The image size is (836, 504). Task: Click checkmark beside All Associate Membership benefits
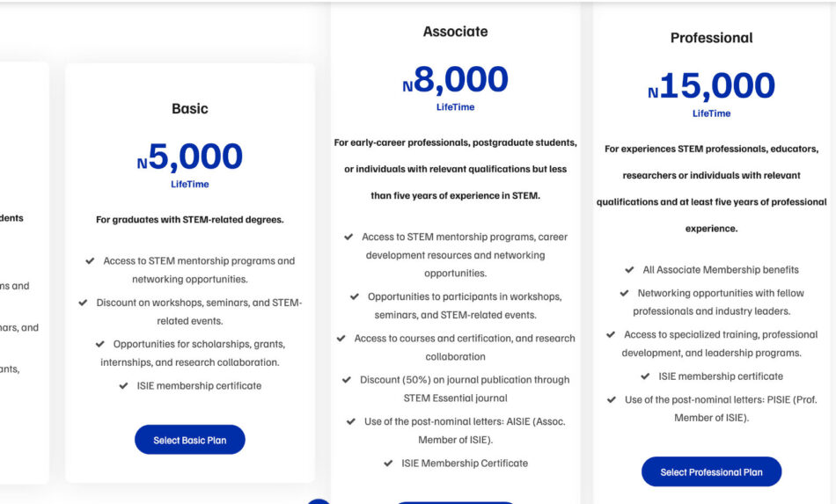tap(629, 270)
